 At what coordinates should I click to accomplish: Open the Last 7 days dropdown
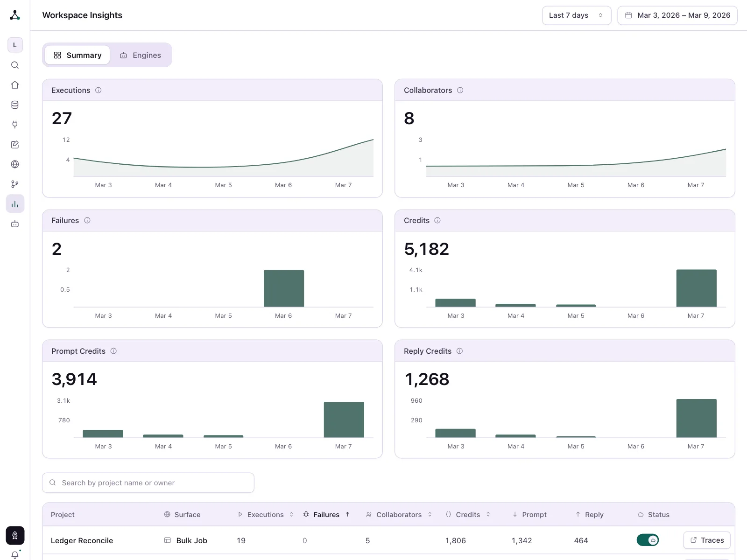pyautogui.click(x=577, y=15)
